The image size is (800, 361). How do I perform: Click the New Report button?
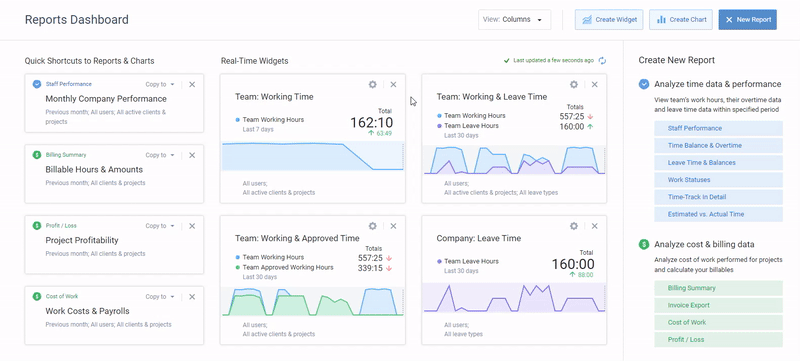pyautogui.click(x=747, y=19)
